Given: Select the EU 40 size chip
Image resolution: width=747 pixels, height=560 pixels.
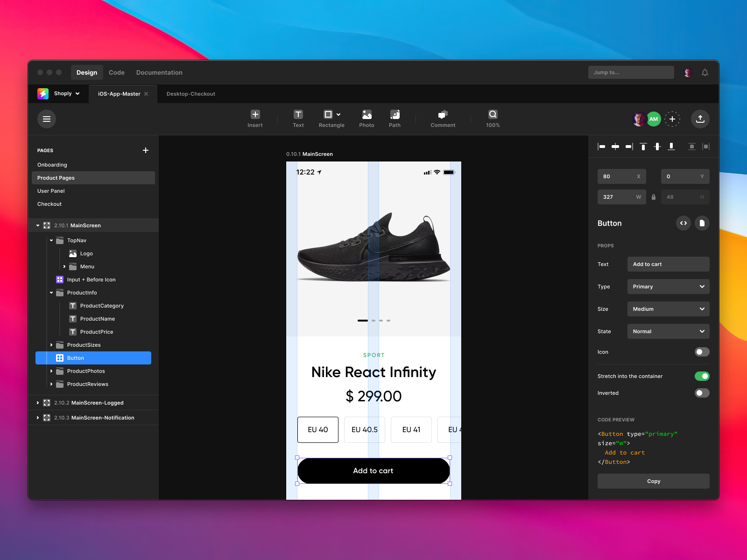Looking at the screenshot, I should coord(318,430).
